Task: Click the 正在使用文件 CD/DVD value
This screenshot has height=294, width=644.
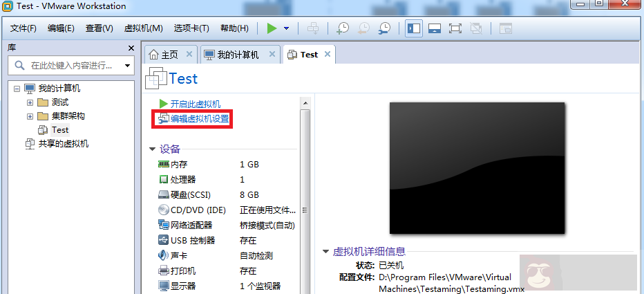Action: click(x=267, y=210)
